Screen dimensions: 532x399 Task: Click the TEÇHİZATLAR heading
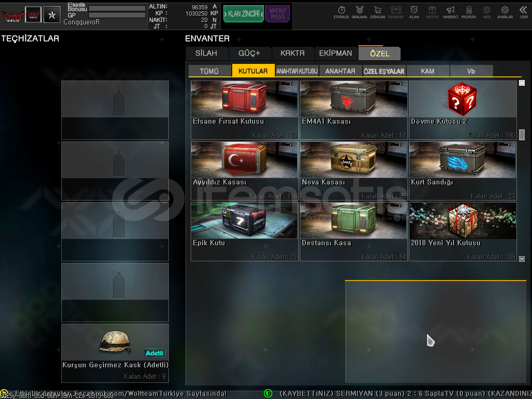point(30,38)
